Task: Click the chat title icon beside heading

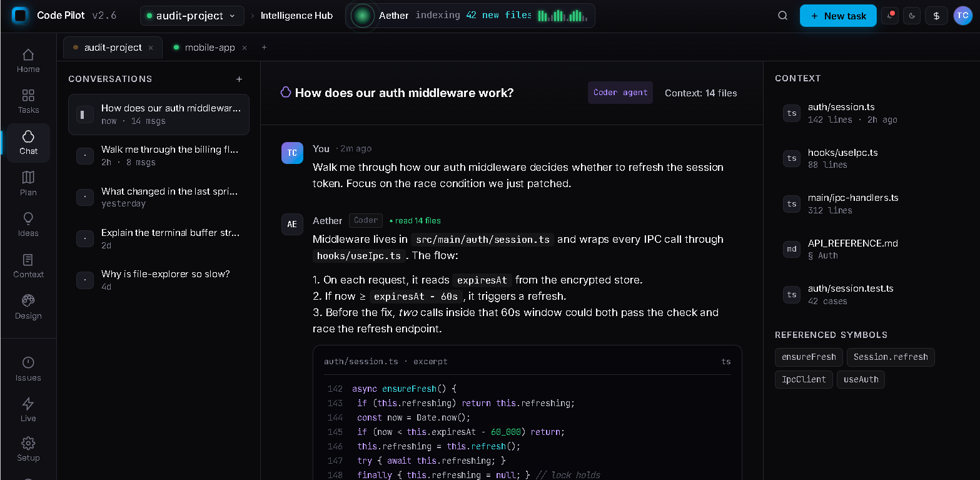Action: (286, 92)
